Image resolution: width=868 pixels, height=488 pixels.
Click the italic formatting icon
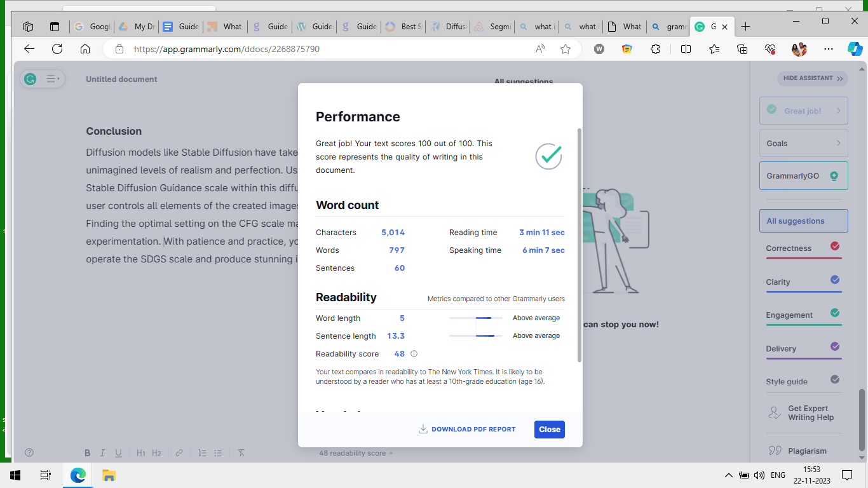[x=102, y=453]
